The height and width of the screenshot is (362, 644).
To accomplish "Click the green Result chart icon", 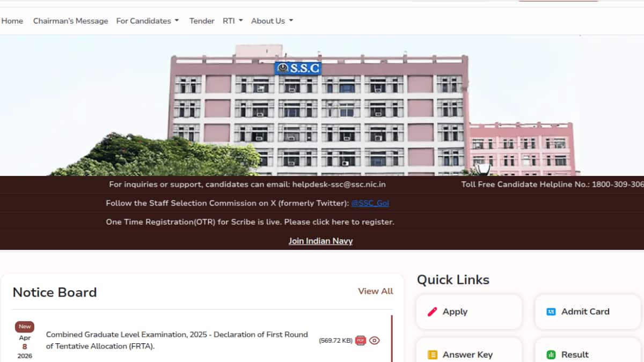I will coord(551,354).
